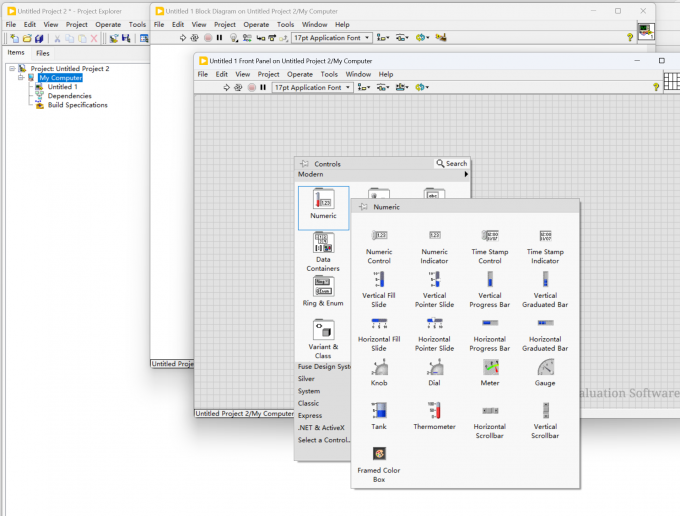Choose the Meter indicator
This screenshot has width=680, height=516.
coord(490,373)
